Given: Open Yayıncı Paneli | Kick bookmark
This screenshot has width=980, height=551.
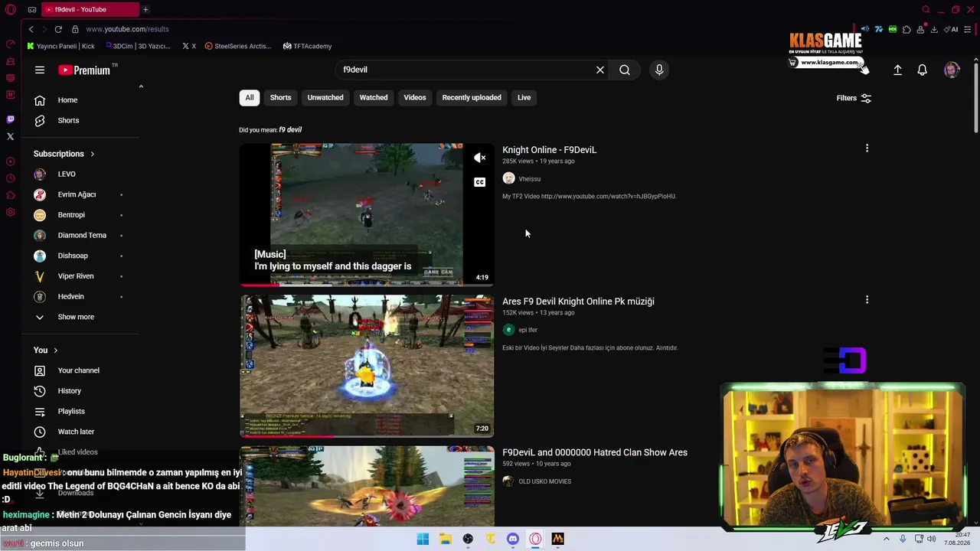Looking at the screenshot, I should click(x=61, y=46).
